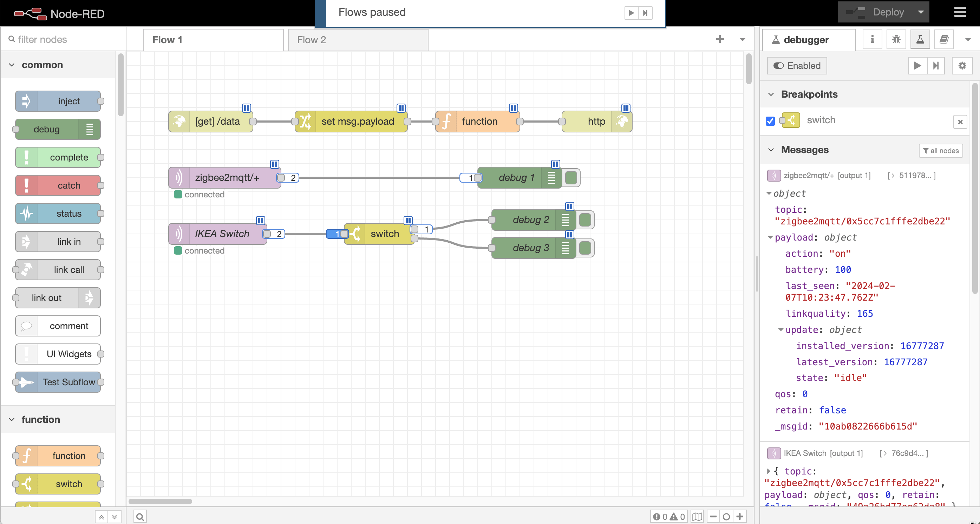
Task: Open the debugger settings gear icon
Action: pos(962,66)
